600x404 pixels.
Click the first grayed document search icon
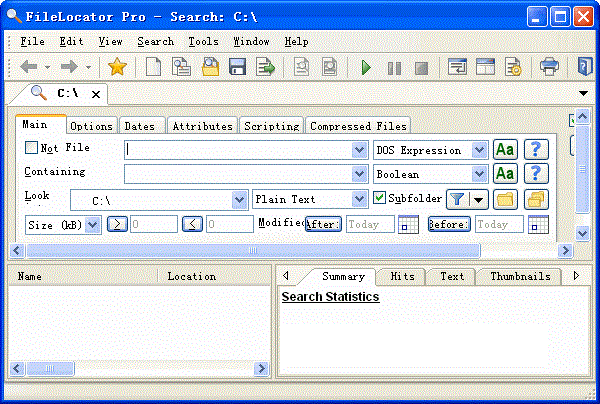[x=302, y=67]
